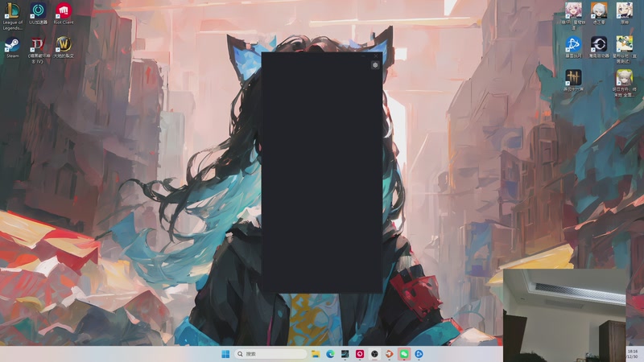The height and width of the screenshot is (362, 644).
Task: Open the black icon with gold bars shortcut
Action: pos(573,80)
